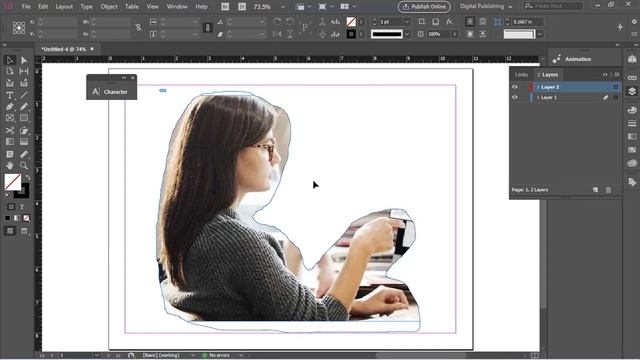Select the Direct Selection tool

[x=24, y=60]
